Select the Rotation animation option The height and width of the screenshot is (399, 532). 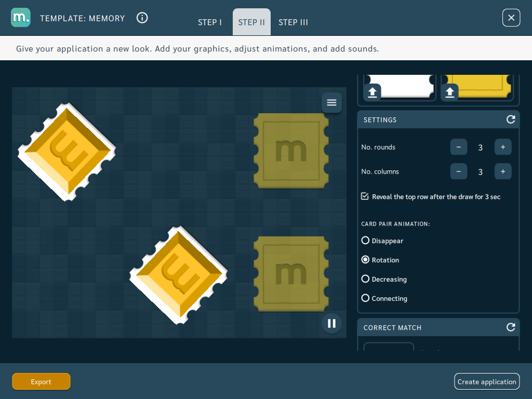(365, 260)
